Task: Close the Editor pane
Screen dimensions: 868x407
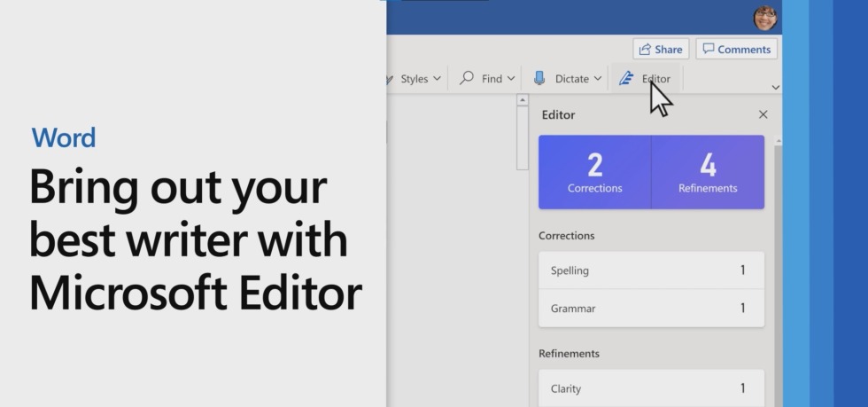Action: 763,114
